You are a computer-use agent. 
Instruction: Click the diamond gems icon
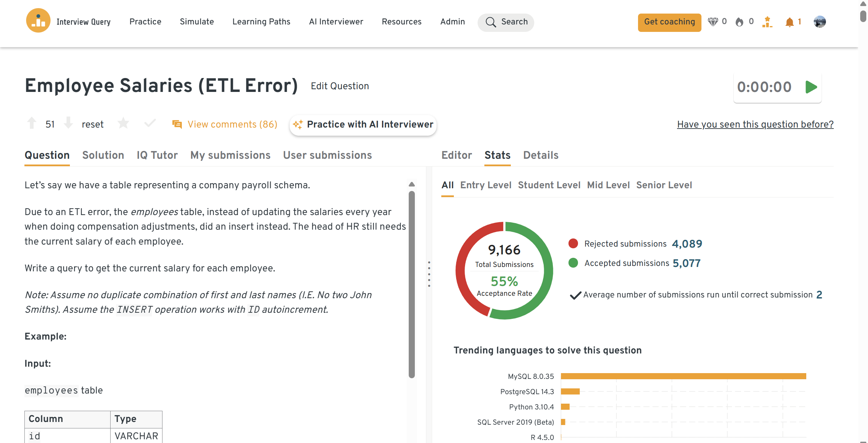tap(713, 22)
